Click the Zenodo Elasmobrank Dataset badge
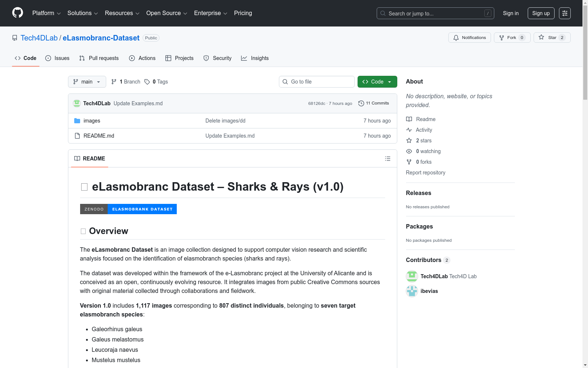This screenshot has width=588, height=368. coord(128,209)
